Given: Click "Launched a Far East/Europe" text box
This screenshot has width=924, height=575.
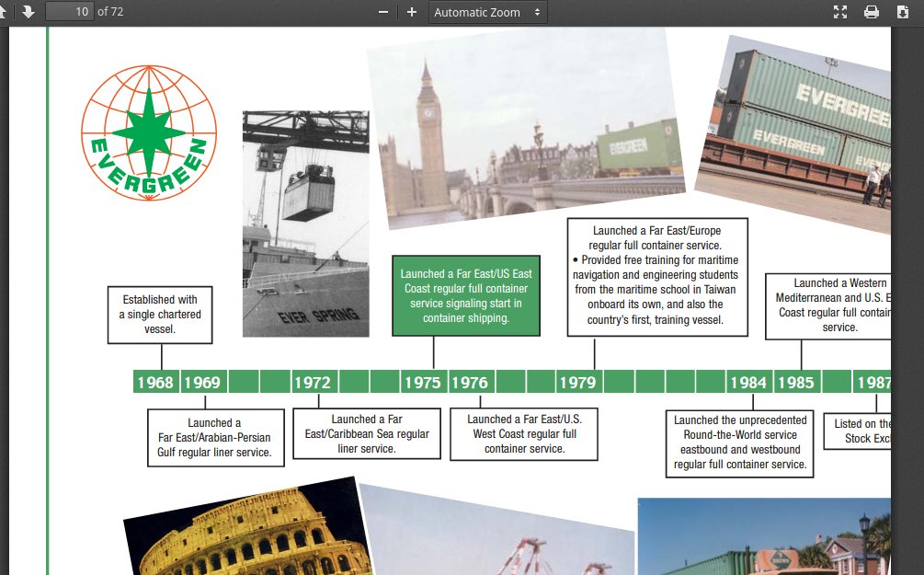Looking at the screenshot, I should tap(657, 277).
